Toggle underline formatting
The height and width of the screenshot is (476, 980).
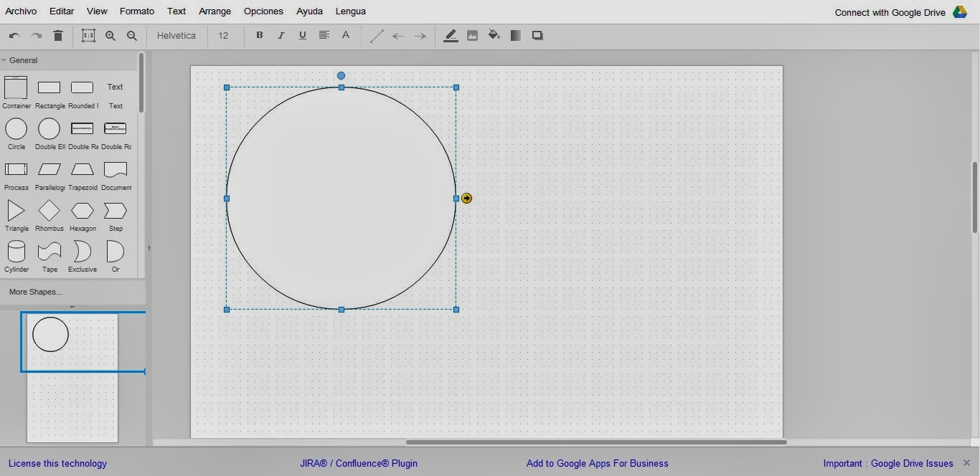pyautogui.click(x=302, y=35)
